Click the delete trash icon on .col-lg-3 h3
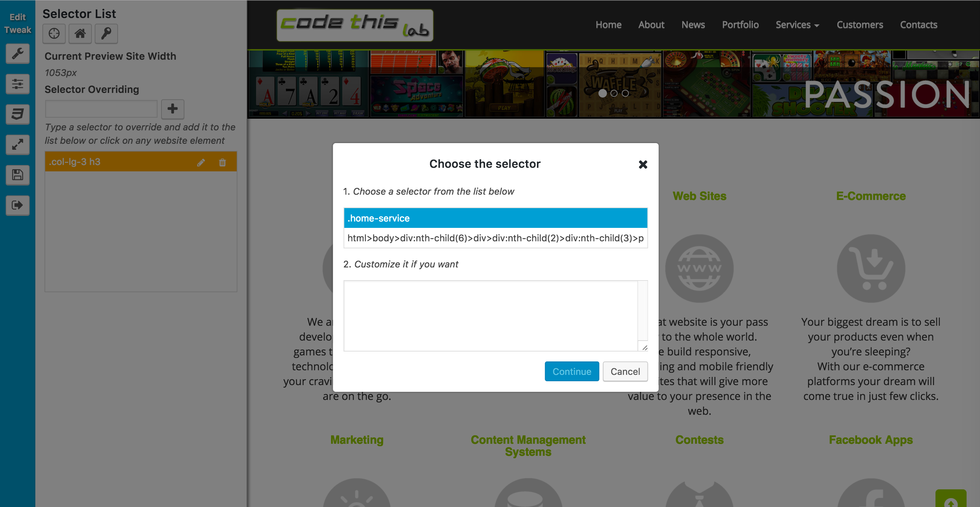The width and height of the screenshot is (980, 507). (222, 162)
